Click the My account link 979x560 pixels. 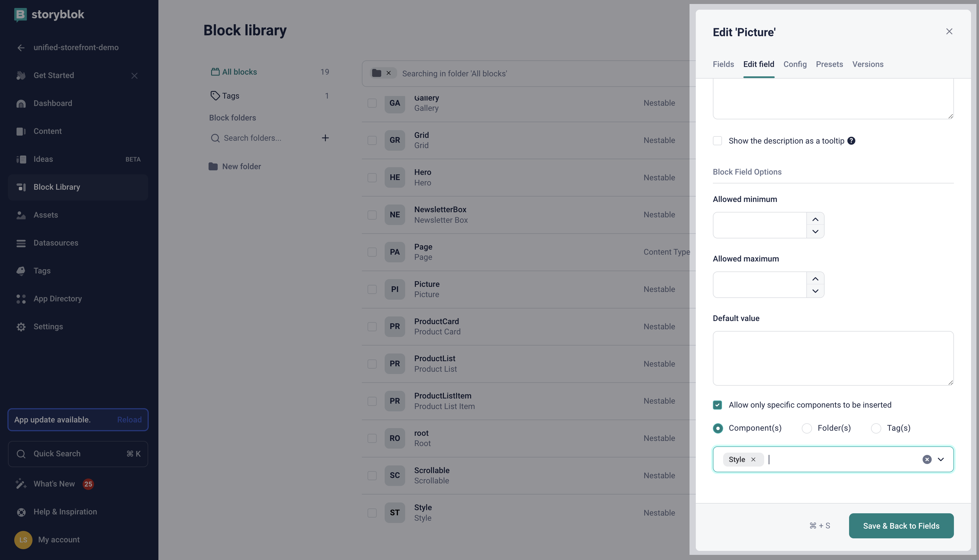coord(59,539)
